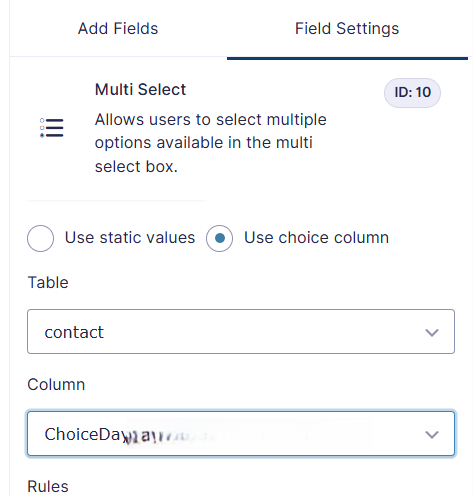
Task: Click the 'Use choice column' label text
Action: (x=316, y=238)
